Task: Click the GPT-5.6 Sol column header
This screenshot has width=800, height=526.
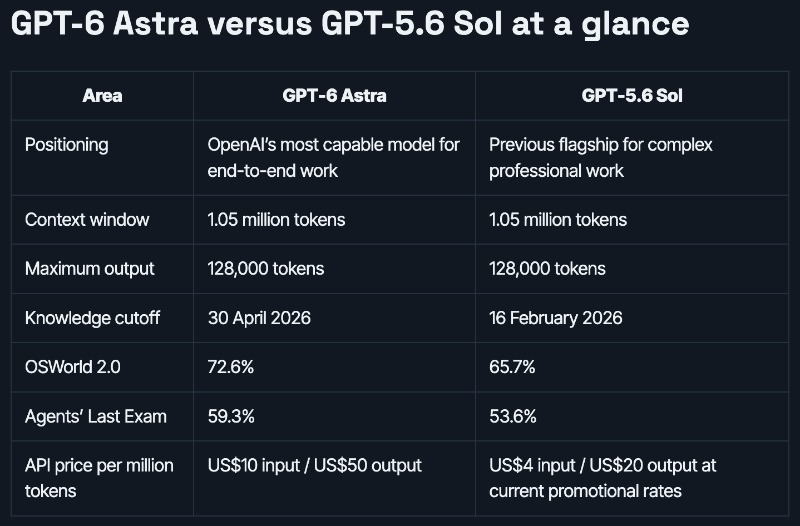Action: (x=632, y=95)
